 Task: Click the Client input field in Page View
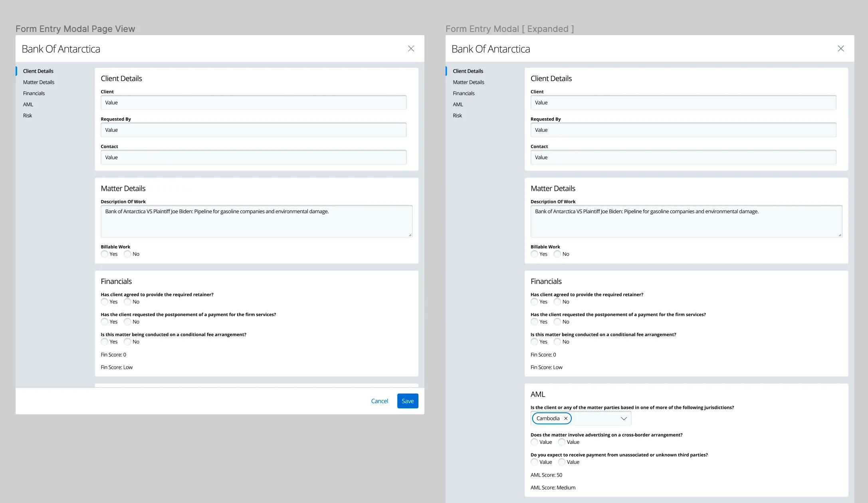pyautogui.click(x=254, y=103)
